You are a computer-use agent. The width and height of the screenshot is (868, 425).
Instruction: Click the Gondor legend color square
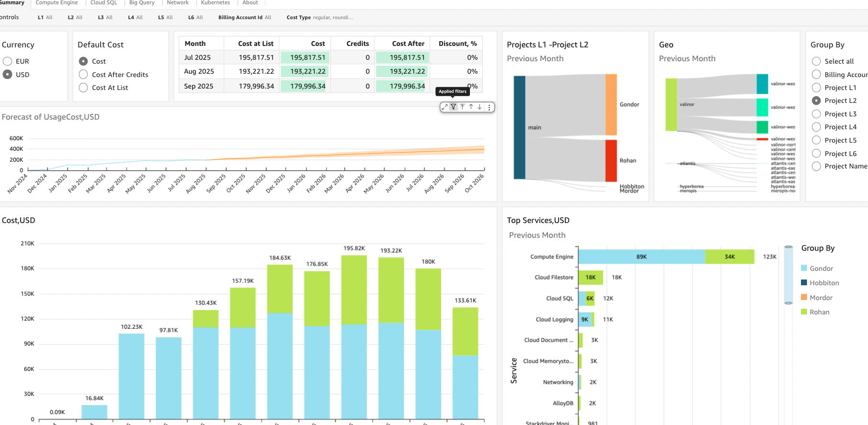pos(804,268)
